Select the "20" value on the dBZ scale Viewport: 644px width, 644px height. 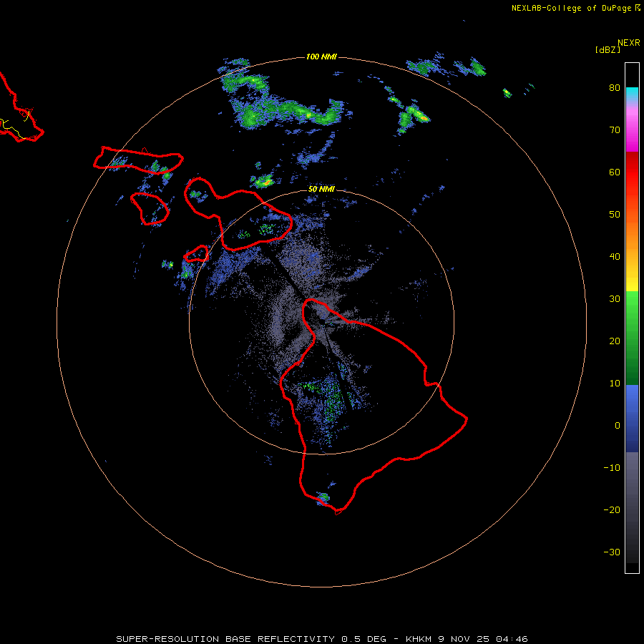pyautogui.click(x=615, y=341)
